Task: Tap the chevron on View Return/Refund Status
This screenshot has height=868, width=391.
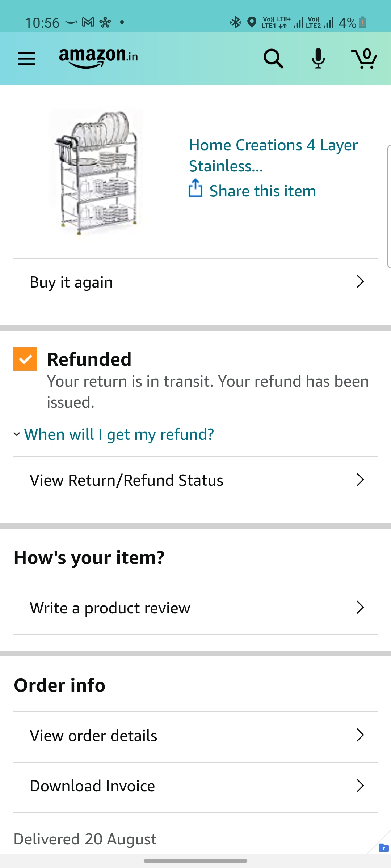Action: [x=360, y=480]
